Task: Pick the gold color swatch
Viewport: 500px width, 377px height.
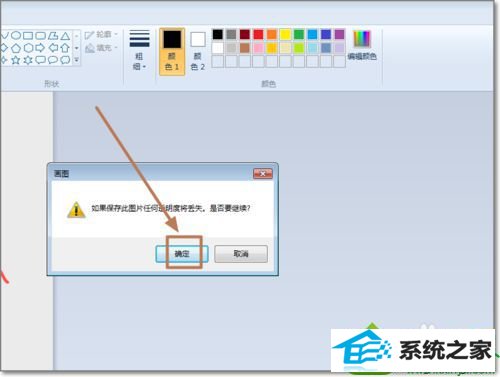Action: click(x=272, y=48)
